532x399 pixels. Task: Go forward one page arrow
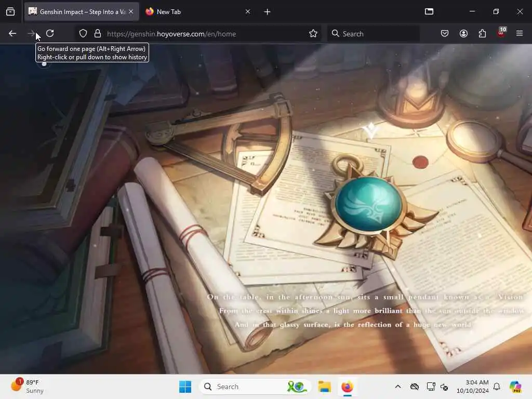click(31, 33)
